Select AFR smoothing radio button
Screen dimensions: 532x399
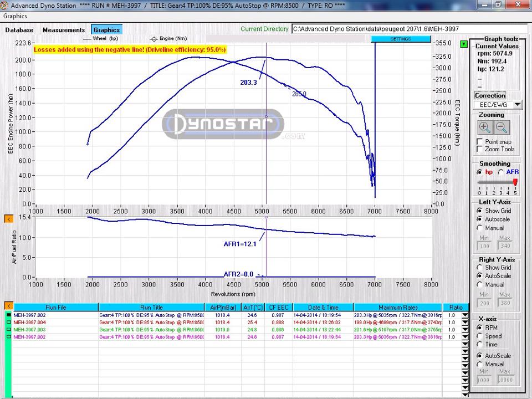pos(500,172)
